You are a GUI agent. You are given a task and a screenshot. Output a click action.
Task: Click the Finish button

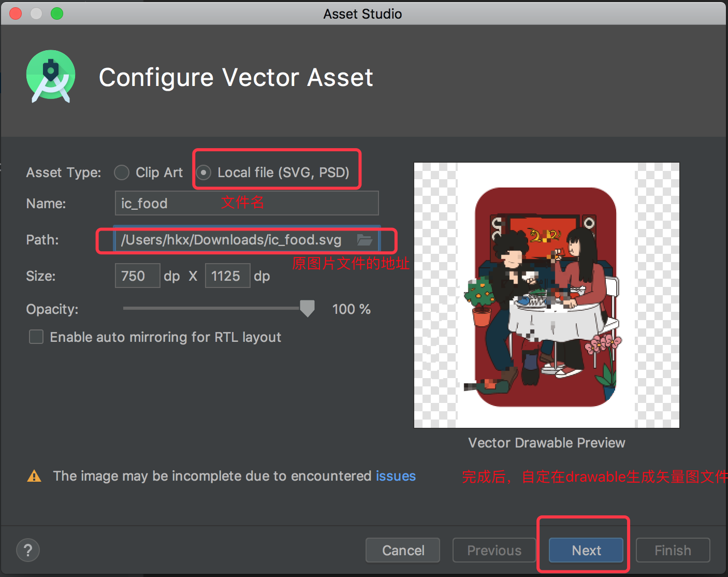coord(672,550)
